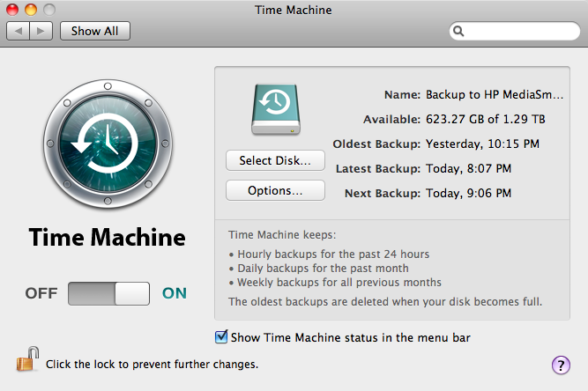Click Oldest Backup value 'Yesterday, 10:15 PM'
Screen dimensions: 588x391
[x=482, y=144]
